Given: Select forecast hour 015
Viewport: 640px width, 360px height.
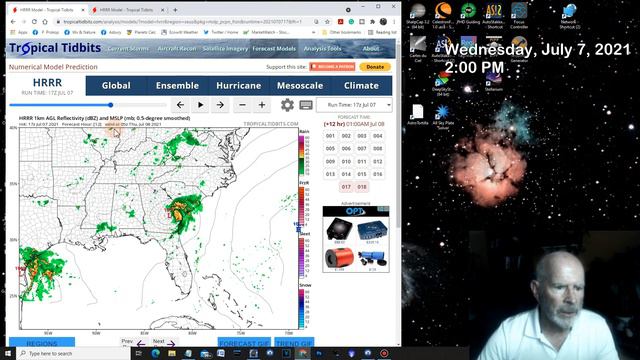Looking at the screenshot, I should tap(362, 174).
